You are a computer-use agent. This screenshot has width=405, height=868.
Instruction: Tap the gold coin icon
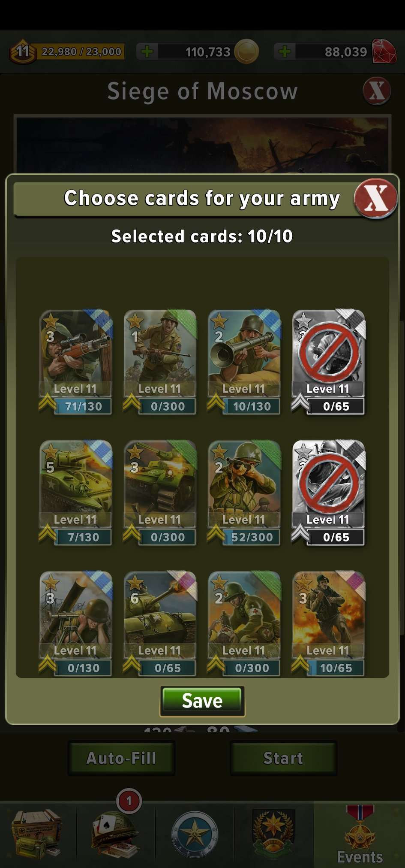[x=246, y=51]
